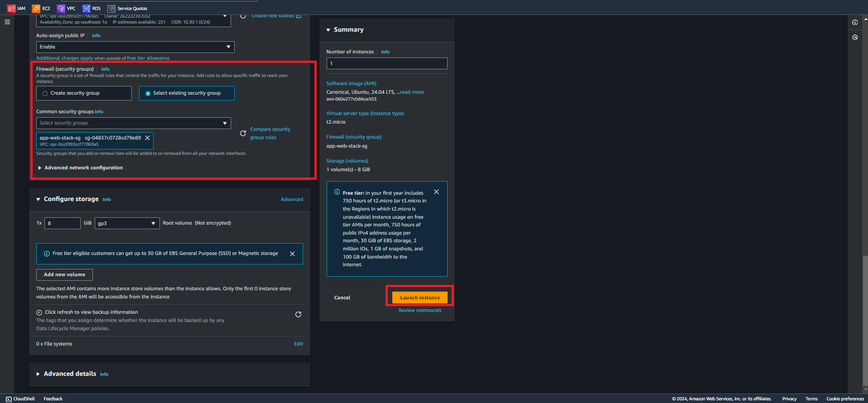Image resolution: width=868 pixels, height=403 pixels.
Task: Select Create security group radio option
Action: pyautogui.click(x=45, y=93)
